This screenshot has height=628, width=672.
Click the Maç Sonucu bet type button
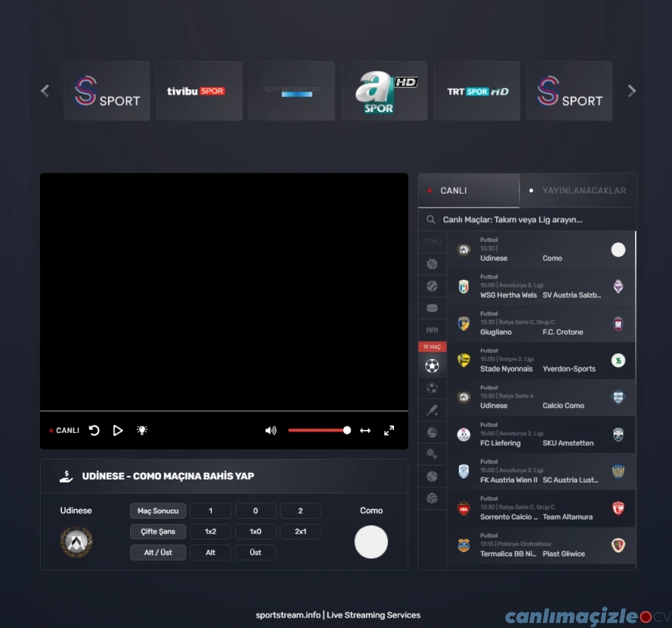tap(158, 511)
